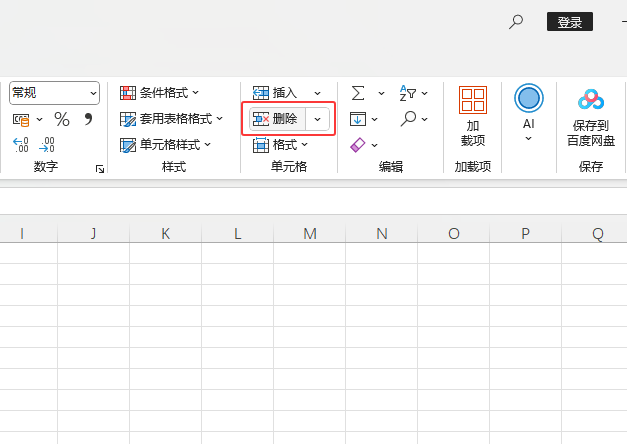Image resolution: width=627 pixels, height=444 pixels.
Task: Click the Find & Select magnifier icon
Action: click(x=408, y=119)
